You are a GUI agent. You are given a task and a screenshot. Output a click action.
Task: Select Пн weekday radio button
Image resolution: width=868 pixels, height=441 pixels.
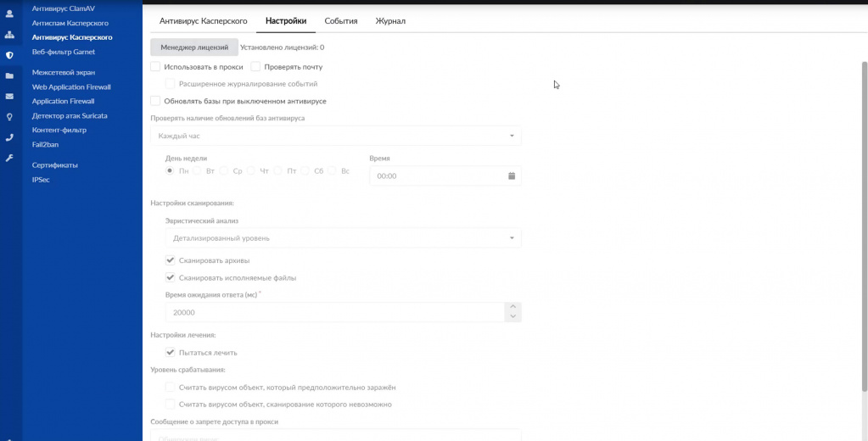coord(170,171)
